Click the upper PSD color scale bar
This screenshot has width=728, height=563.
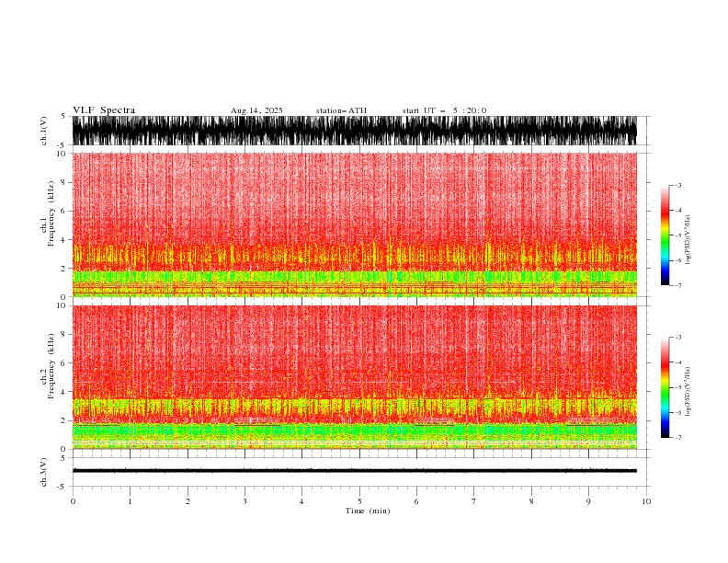665,236
